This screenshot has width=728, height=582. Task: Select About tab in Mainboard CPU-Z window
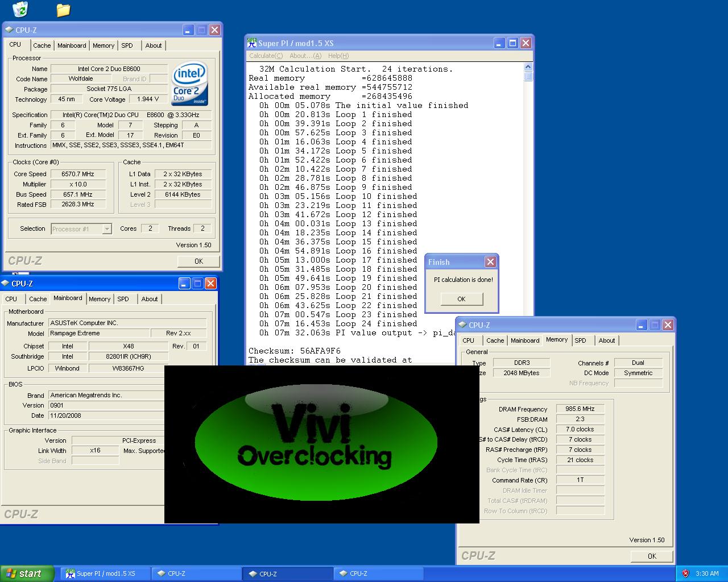[x=150, y=299]
